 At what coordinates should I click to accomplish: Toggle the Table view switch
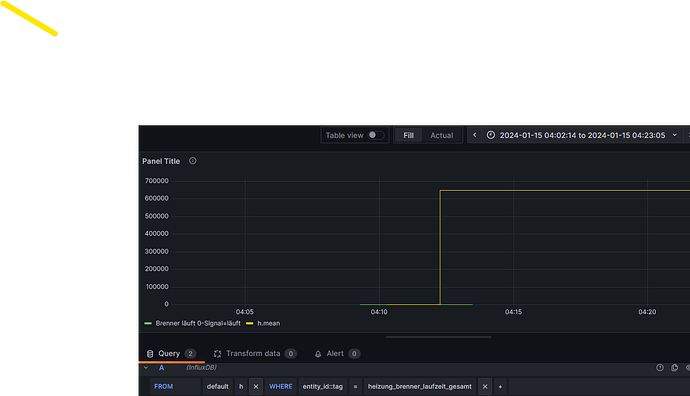point(376,135)
